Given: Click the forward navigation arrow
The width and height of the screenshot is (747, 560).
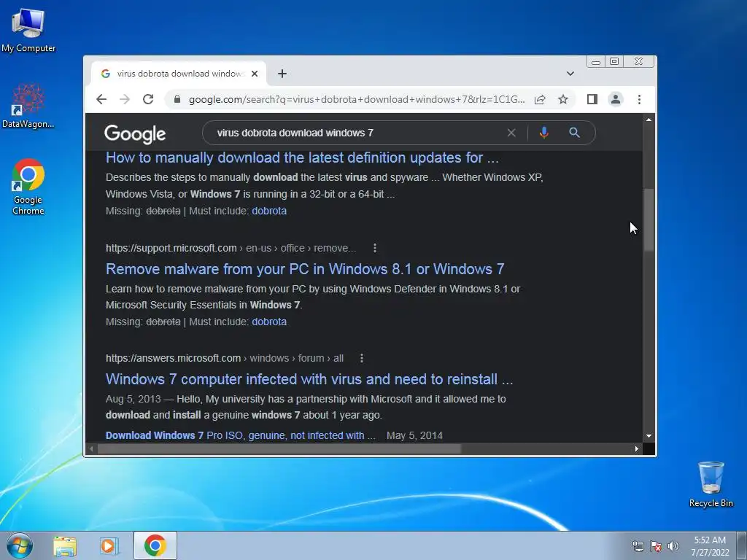Looking at the screenshot, I should click(x=125, y=99).
